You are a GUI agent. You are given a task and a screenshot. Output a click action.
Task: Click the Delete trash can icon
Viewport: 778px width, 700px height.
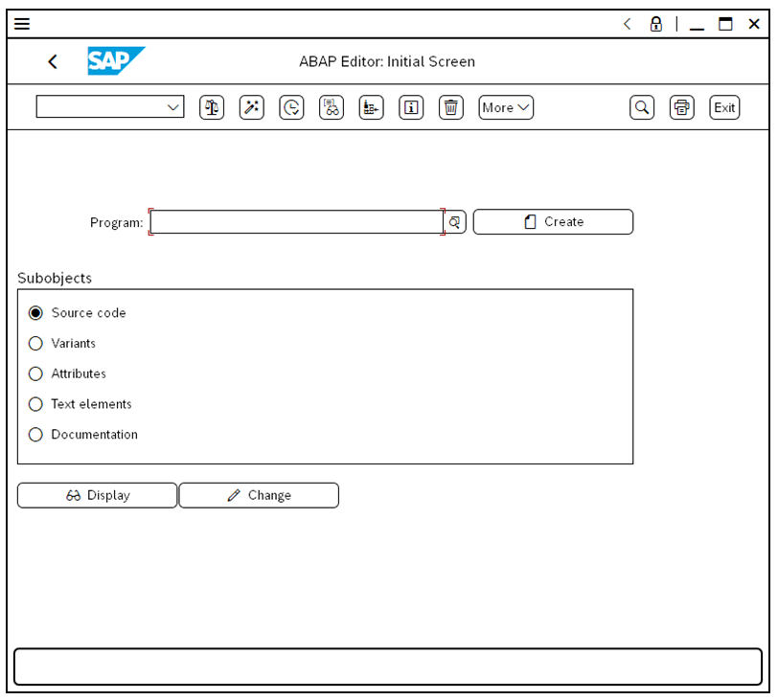[451, 108]
